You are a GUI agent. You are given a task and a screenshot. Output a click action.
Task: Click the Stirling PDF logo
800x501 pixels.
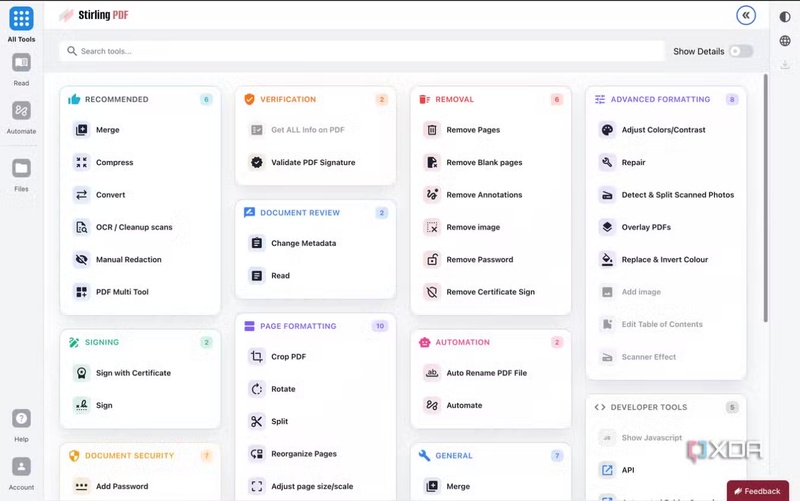click(x=94, y=15)
